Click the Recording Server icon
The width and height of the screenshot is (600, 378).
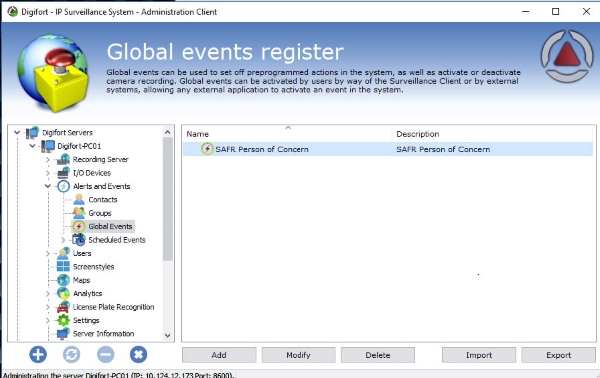63,159
